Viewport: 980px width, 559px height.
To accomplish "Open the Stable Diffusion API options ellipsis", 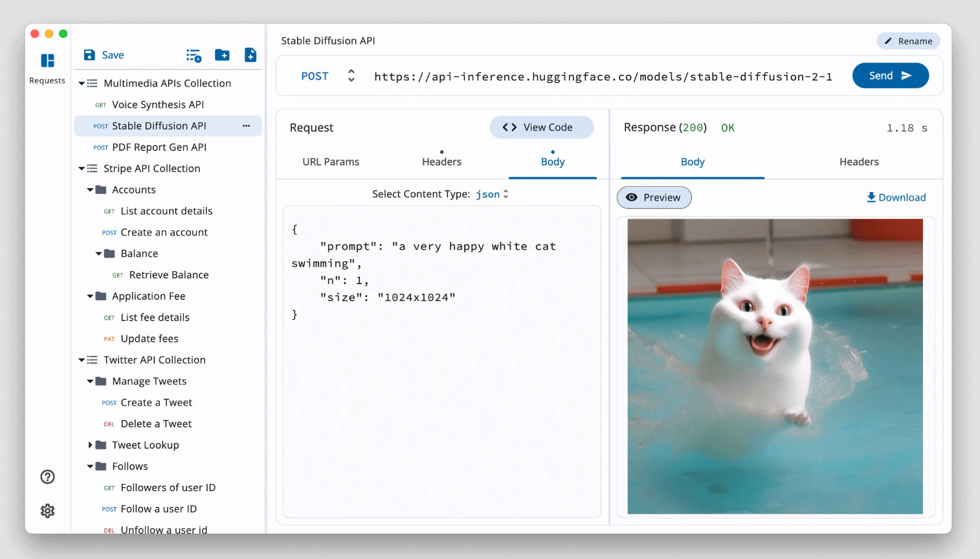I will 246,126.
